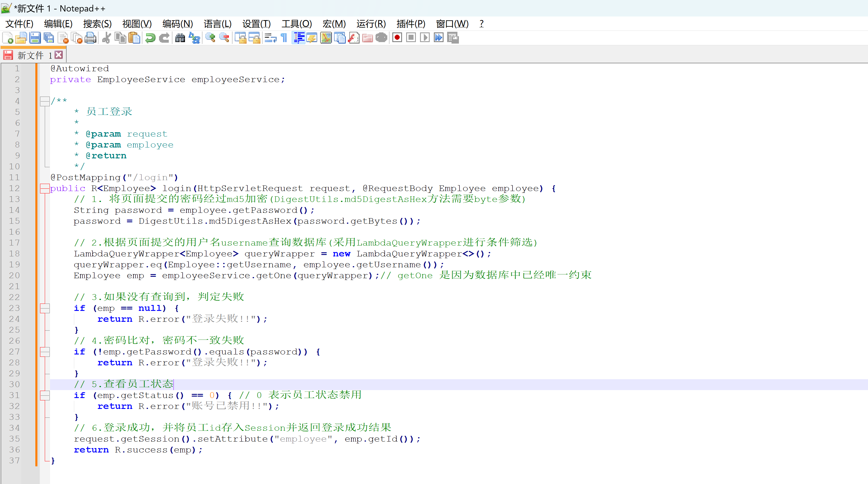Click line number 20 in the margin
Image resolution: width=868 pixels, height=484 pixels.
(14, 276)
